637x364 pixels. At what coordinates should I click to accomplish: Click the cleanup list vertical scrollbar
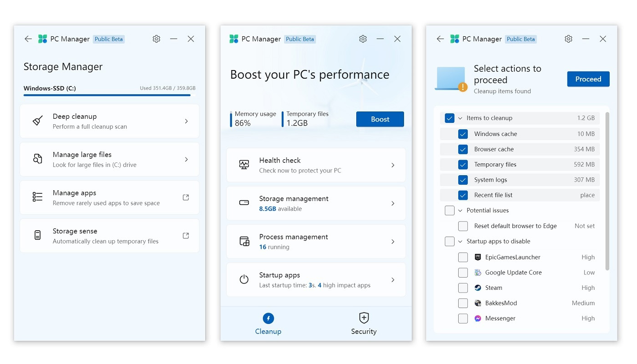tap(607, 191)
